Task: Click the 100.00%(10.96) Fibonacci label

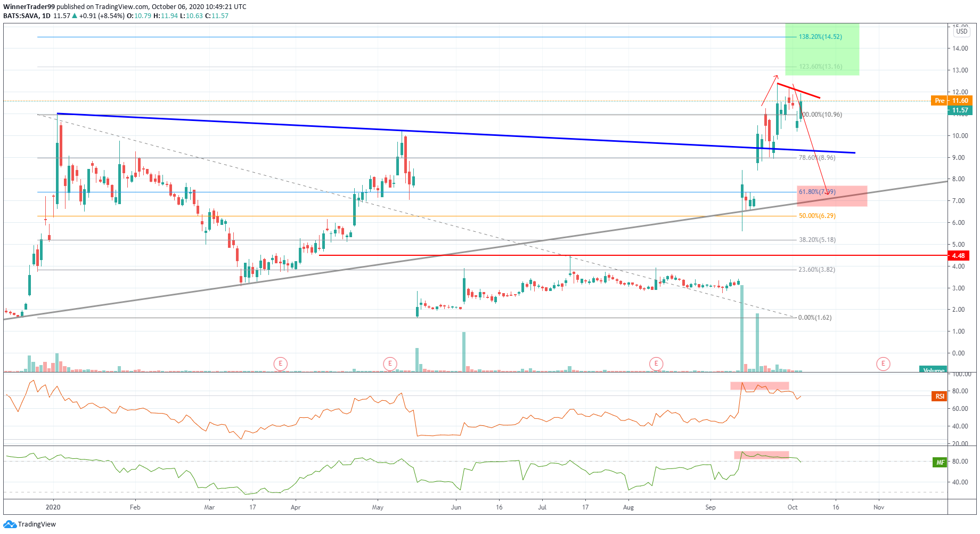Action: point(821,115)
